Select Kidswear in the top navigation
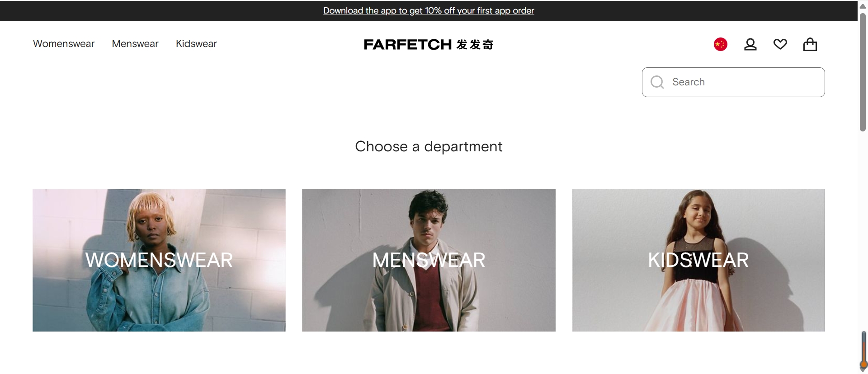The height and width of the screenshot is (374, 868). [x=196, y=44]
